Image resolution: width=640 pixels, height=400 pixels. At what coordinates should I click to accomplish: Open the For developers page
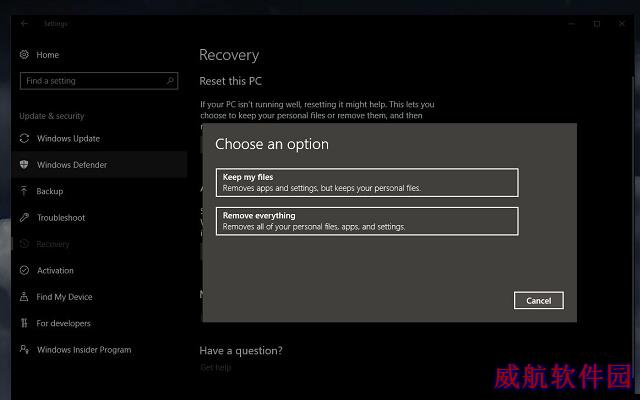(99, 323)
